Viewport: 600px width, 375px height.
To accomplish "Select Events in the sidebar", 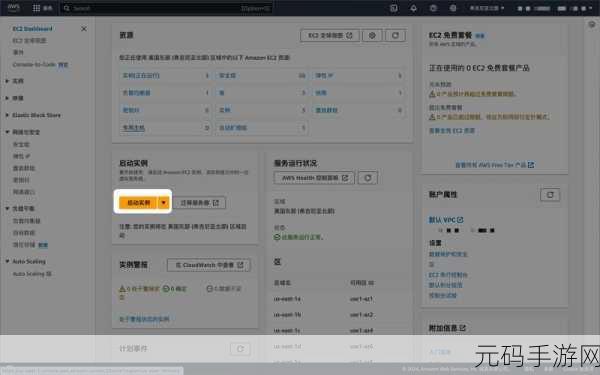I will pyautogui.click(x=18, y=52).
